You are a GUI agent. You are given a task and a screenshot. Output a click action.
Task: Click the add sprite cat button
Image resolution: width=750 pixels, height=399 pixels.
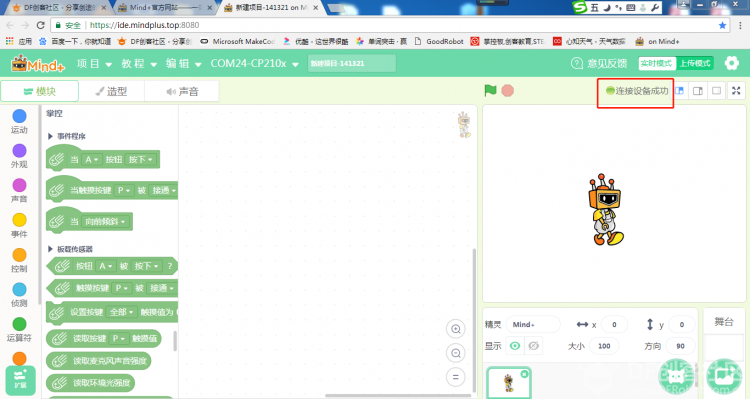(x=676, y=377)
